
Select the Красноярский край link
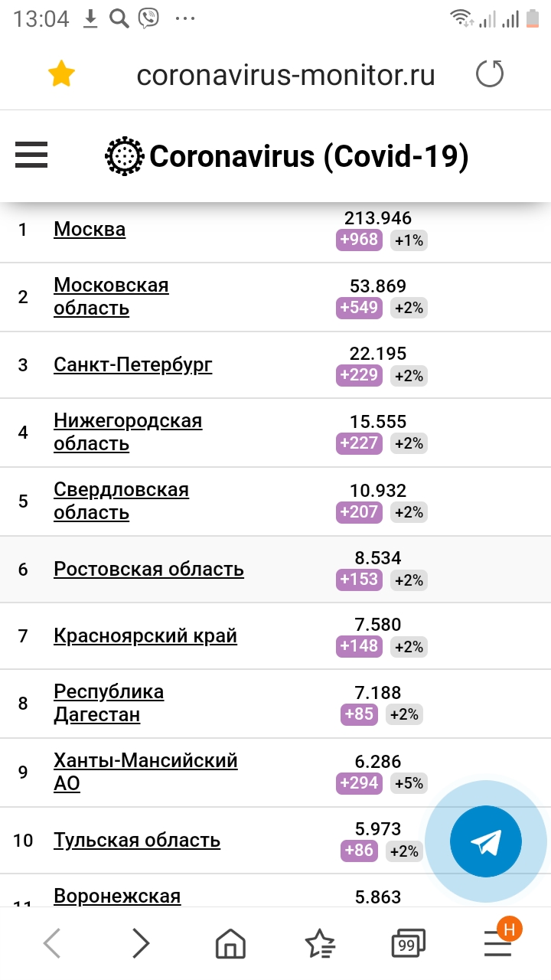[x=145, y=635]
